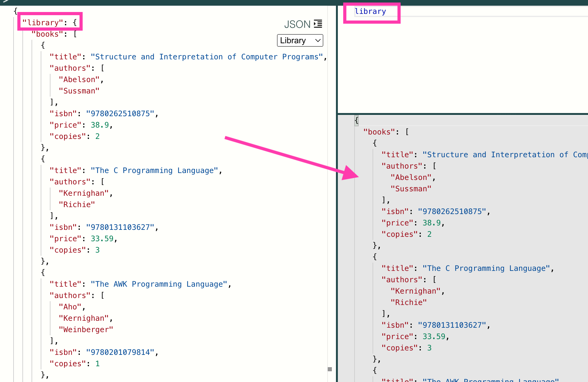Viewport: 588px width, 382px height.
Task: Click the small gray resize handle on left pane
Action: click(330, 369)
